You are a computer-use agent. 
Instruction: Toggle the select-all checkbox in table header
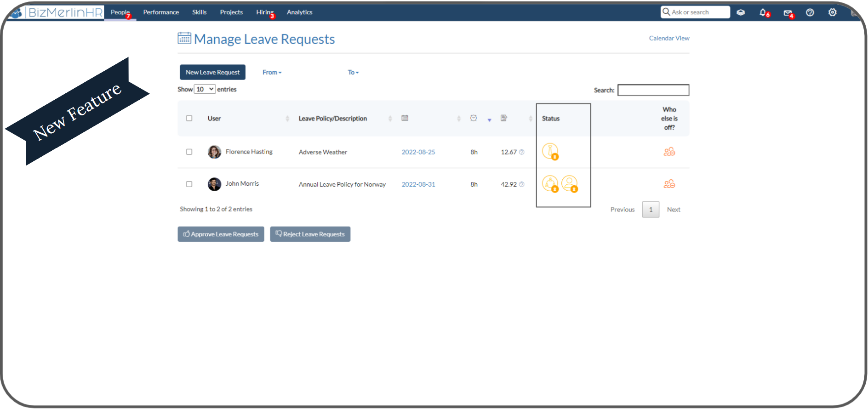pyautogui.click(x=189, y=118)
